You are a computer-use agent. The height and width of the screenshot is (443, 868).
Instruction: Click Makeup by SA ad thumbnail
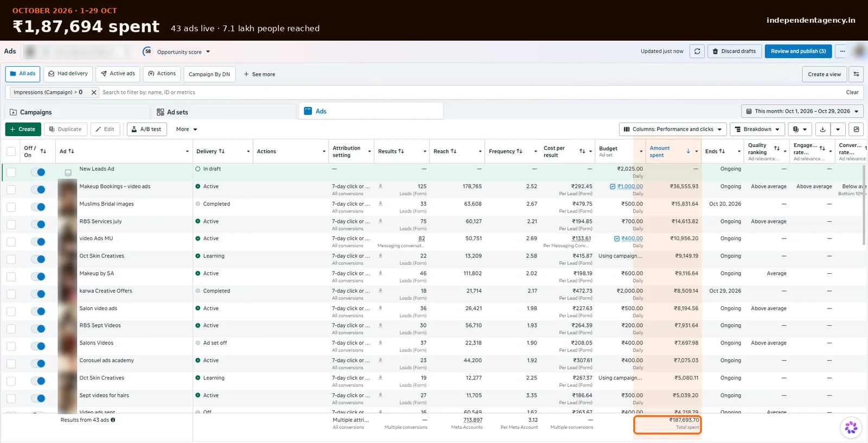coord(67,277)
